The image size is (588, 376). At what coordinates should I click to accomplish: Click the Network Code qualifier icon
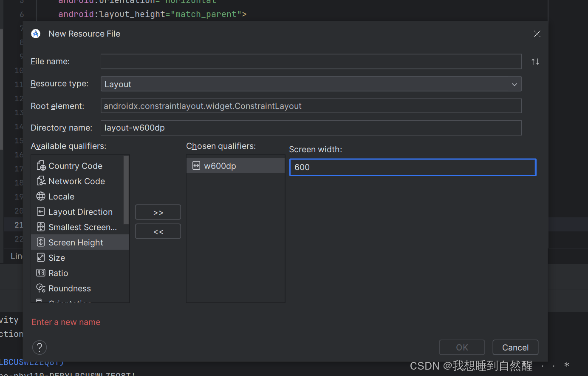pyautogui.click(x=41, y=181)
